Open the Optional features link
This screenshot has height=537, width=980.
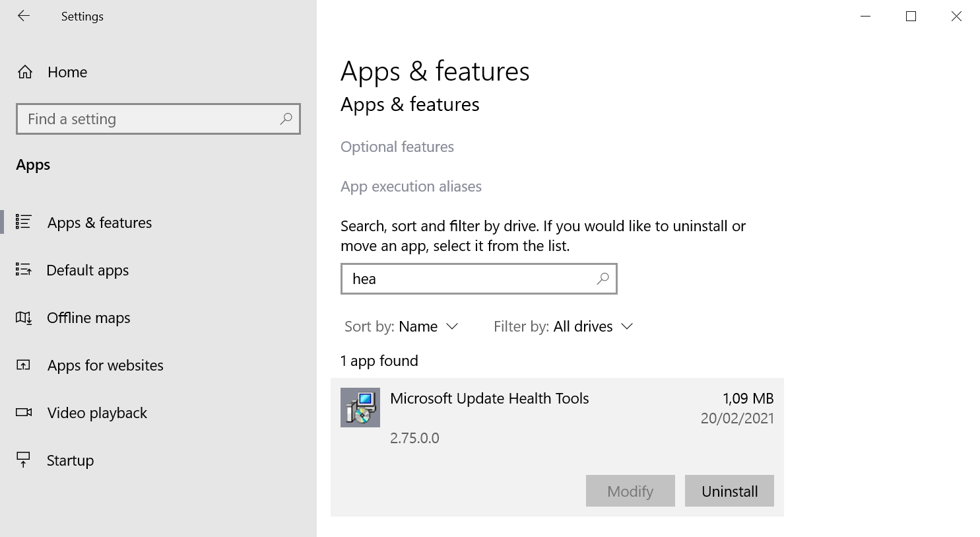397,147
